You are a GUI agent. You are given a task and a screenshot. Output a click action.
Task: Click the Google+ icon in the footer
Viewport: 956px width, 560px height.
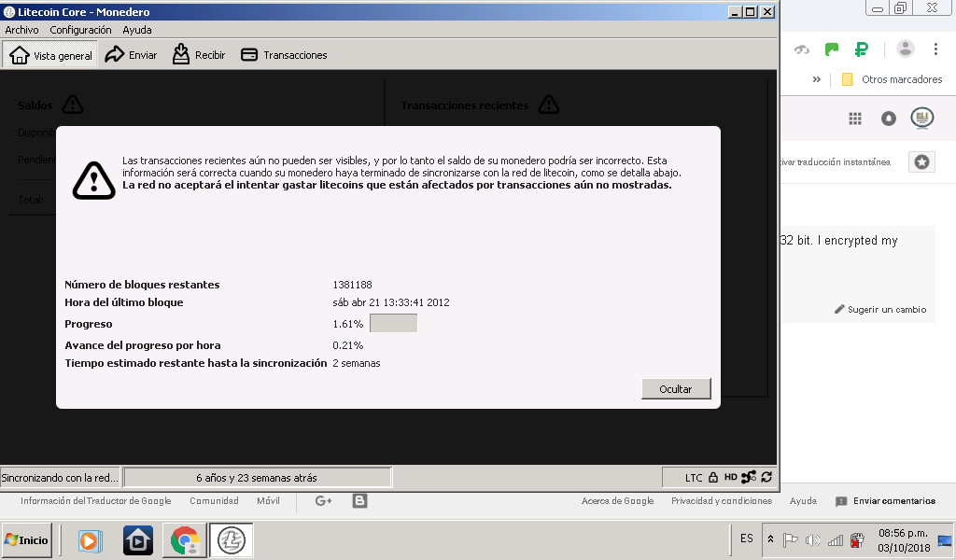(323, 501)
